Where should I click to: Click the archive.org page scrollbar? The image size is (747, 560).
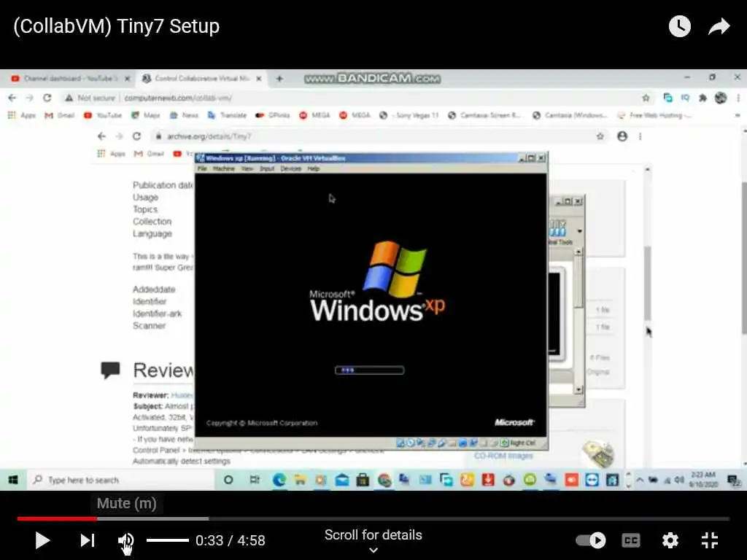(x=648, y=284)
